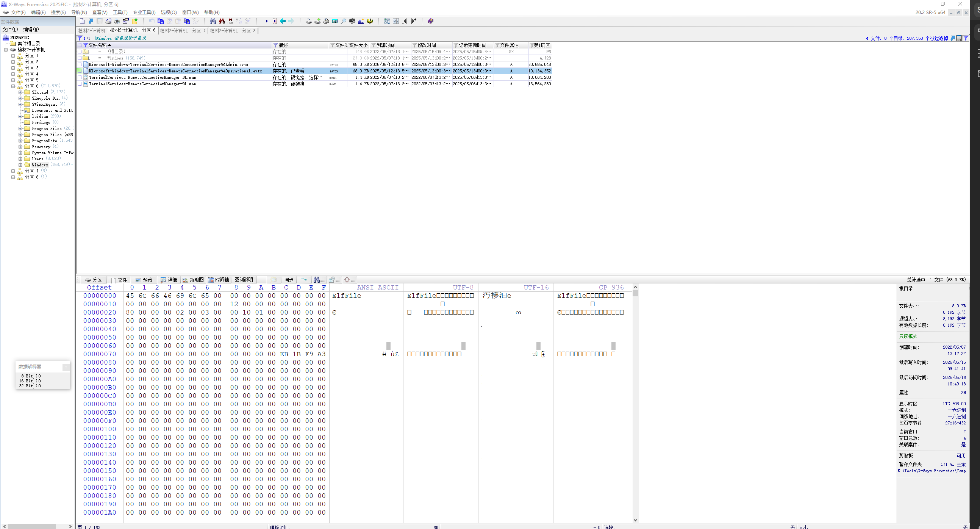Click the Go To Offset arrow icon
This screenshot has width=980, height=529.
coord(265,21)
